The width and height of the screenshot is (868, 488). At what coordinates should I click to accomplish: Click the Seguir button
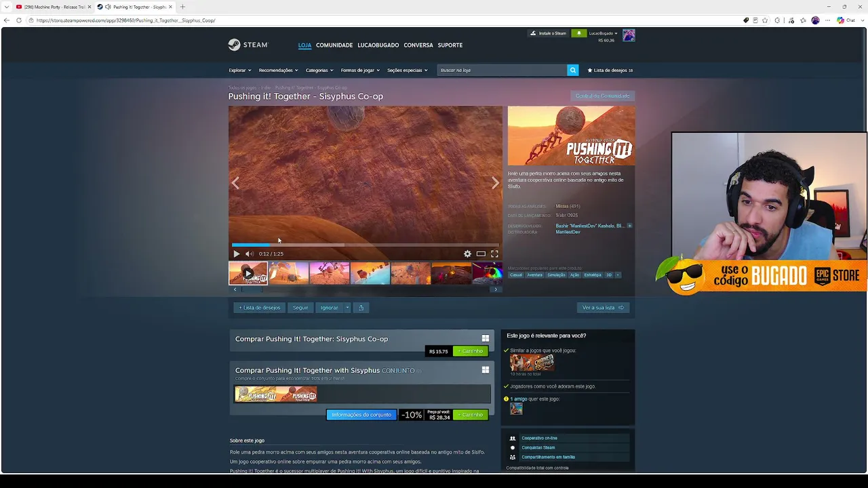click(300, 308)
